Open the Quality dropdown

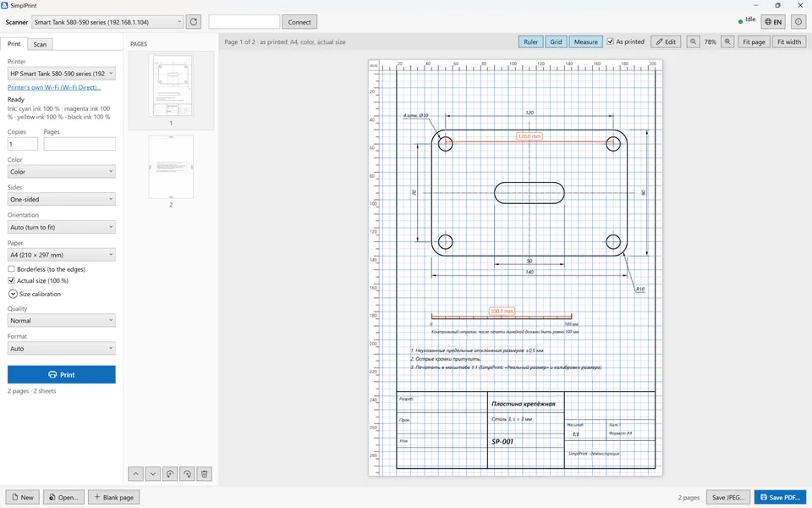(62, 321)
